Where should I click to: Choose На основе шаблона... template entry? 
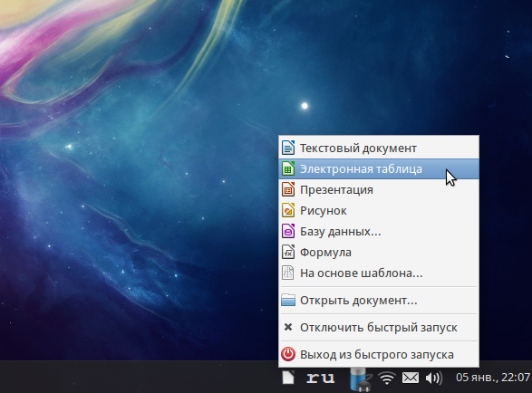pos(379,273)
